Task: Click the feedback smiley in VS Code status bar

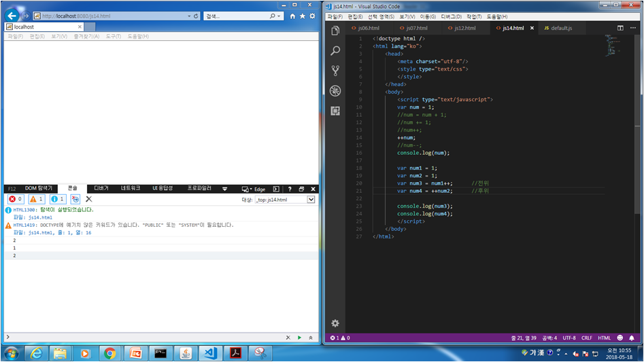Action: (620, 338)
